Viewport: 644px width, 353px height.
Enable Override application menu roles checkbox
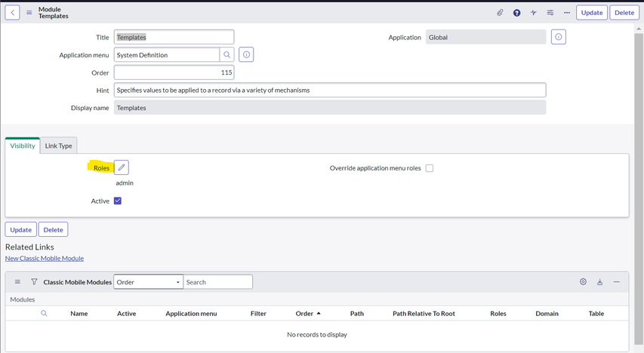430,168
